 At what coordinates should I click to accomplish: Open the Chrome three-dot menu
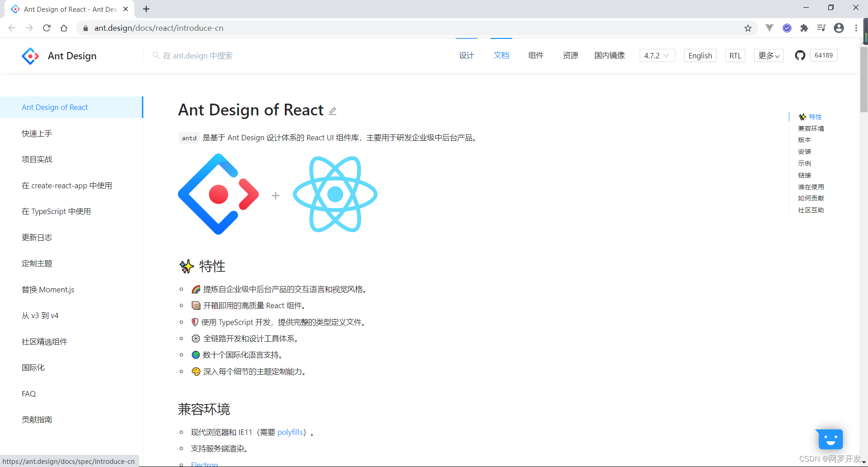coord(856,28)
